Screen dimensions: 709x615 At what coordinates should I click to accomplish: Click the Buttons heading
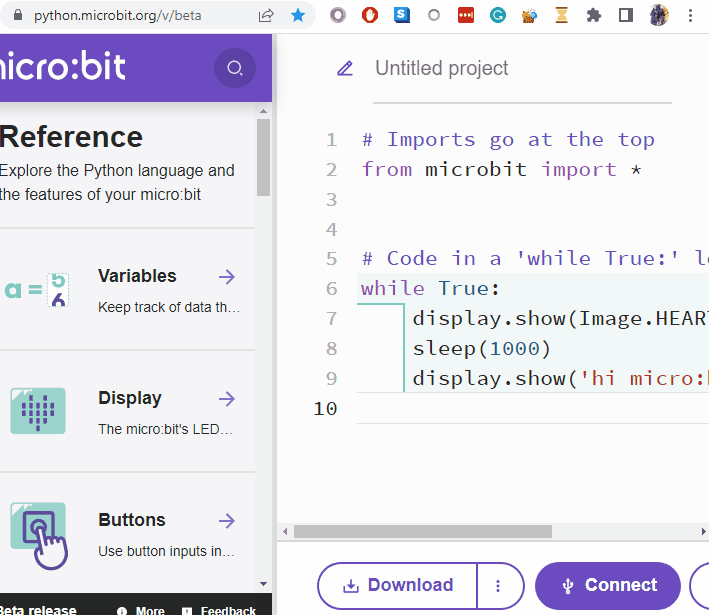click(132, 520)
